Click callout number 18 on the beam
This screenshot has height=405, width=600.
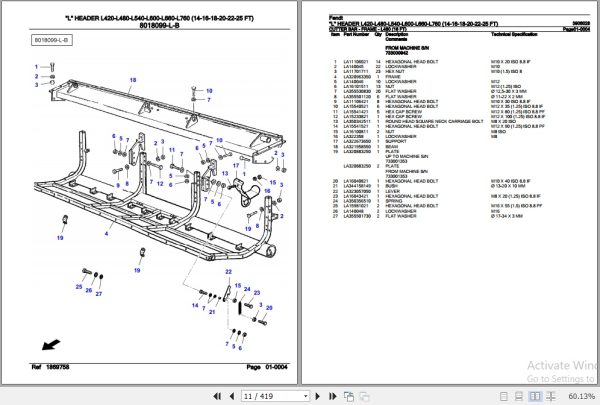pyautogui.click(x=133, y=80)
